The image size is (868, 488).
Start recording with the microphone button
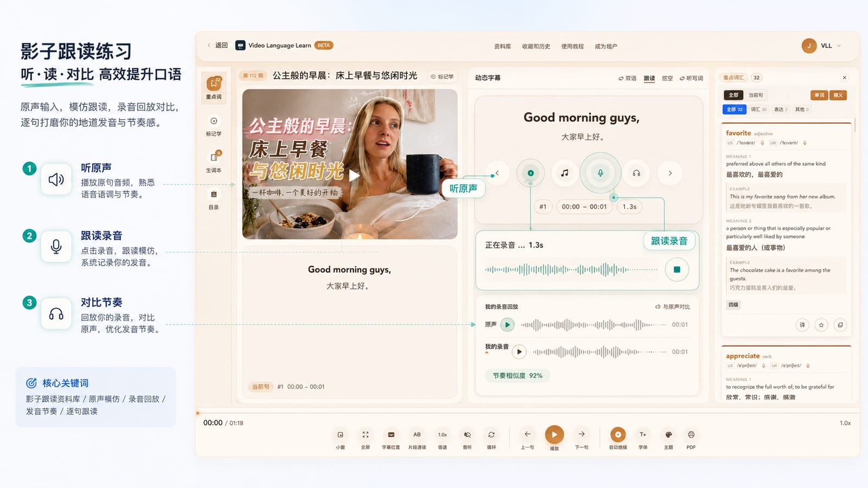pos(600,173)
